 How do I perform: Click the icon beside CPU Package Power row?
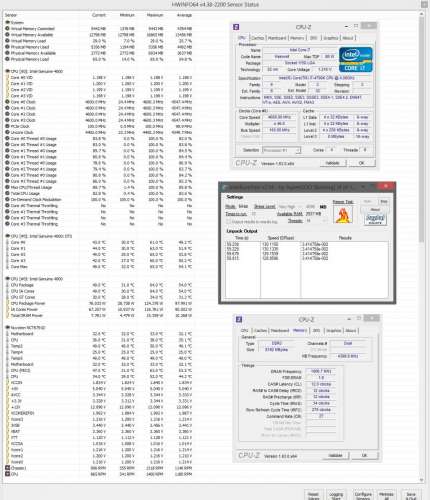tap(7, 303)
